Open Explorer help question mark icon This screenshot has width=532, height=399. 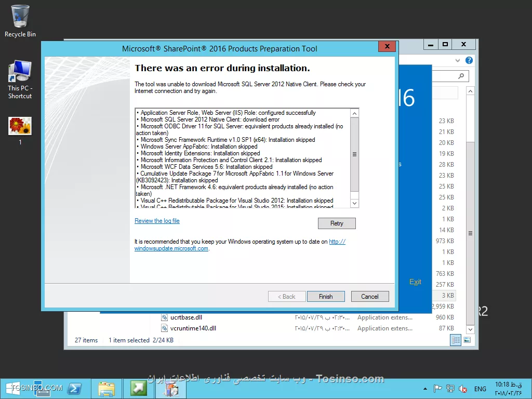[469, 60]
